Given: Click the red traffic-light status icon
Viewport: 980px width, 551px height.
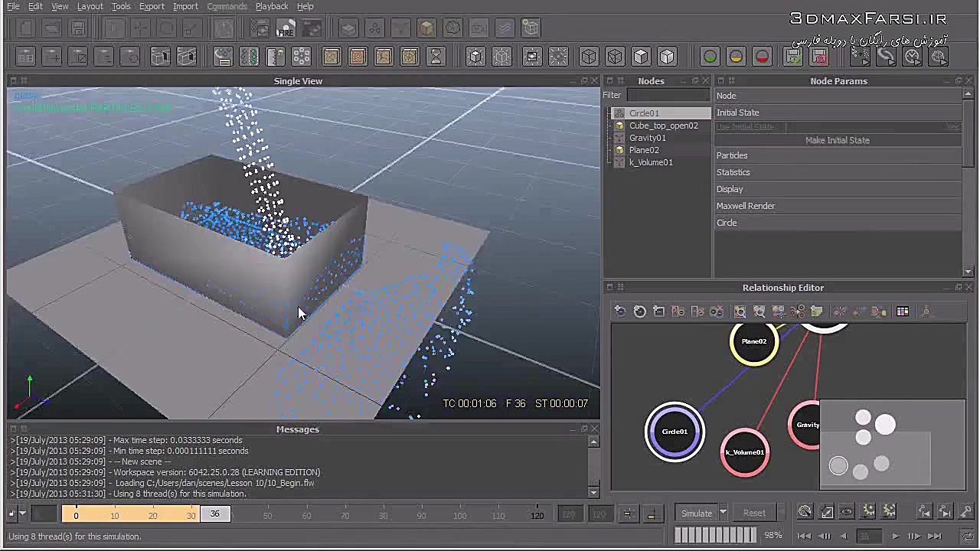Looking at the screenshot, I should [x=762, y=57].
